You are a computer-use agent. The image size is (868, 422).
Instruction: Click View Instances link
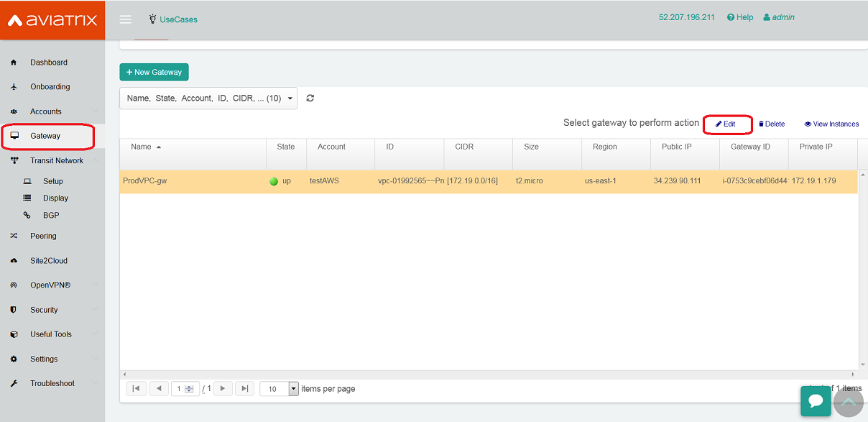[831, 124]
